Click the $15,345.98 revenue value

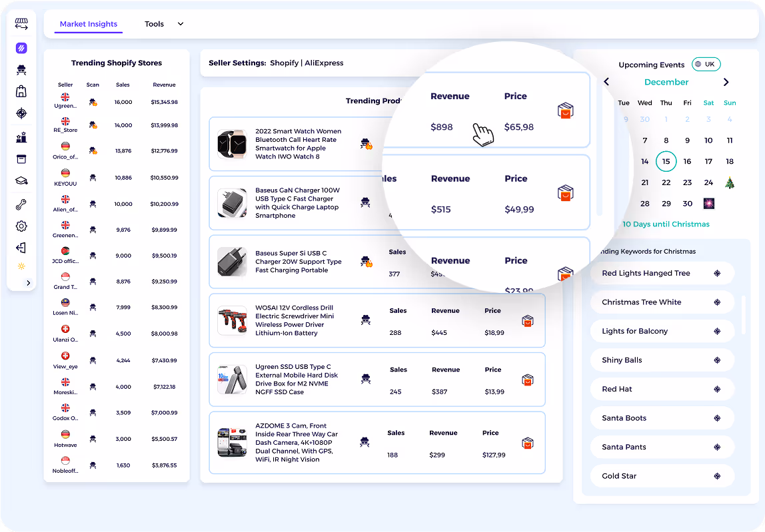165,102
